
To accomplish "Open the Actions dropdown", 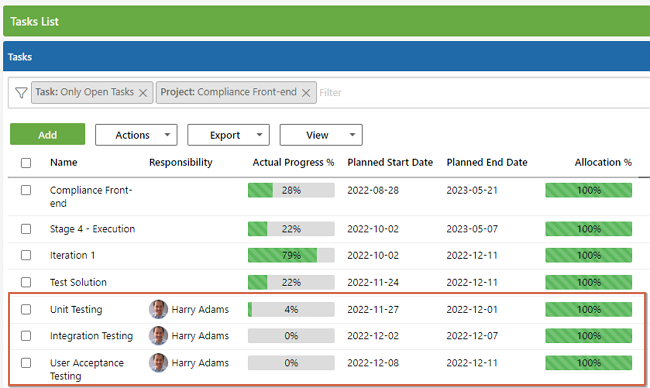I will [x=136, y=135].
